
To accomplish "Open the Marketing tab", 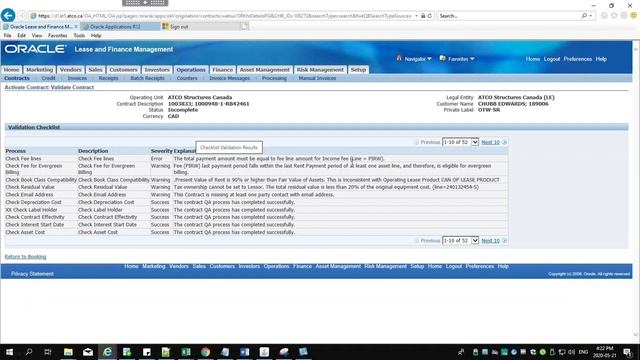I will tap(40, 70).
